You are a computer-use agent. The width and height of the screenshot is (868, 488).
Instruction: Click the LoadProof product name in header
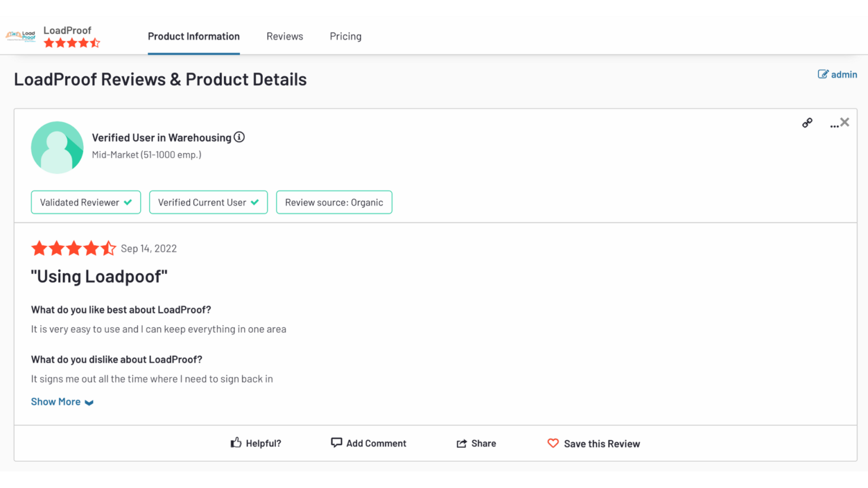pos(67,30)
